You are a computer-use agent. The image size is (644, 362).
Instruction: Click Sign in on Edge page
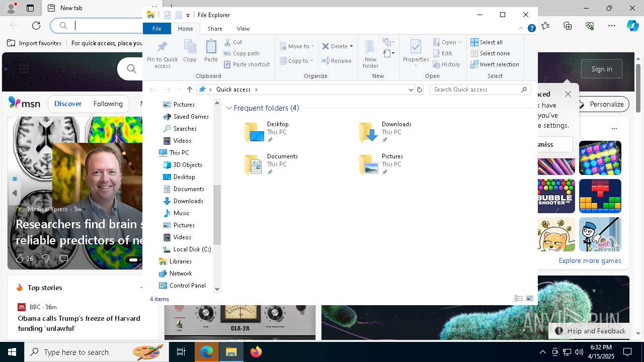[602, 69]
